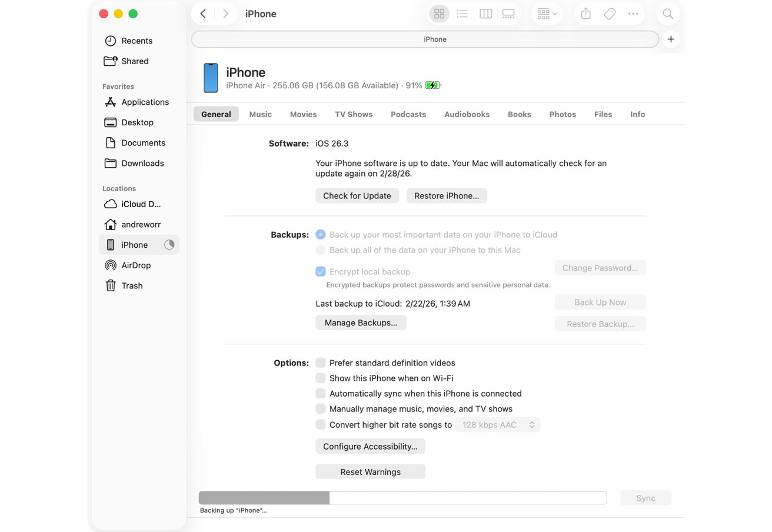772x532 pixels.
Task: Switch Finder to column view
Action: click(485, 14)
